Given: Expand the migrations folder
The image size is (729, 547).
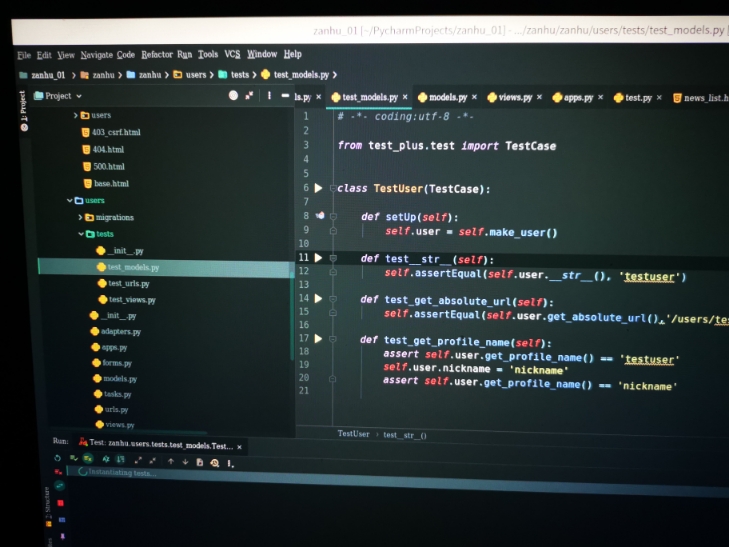Looking at the screenshot, I should [x=80, y=217].
